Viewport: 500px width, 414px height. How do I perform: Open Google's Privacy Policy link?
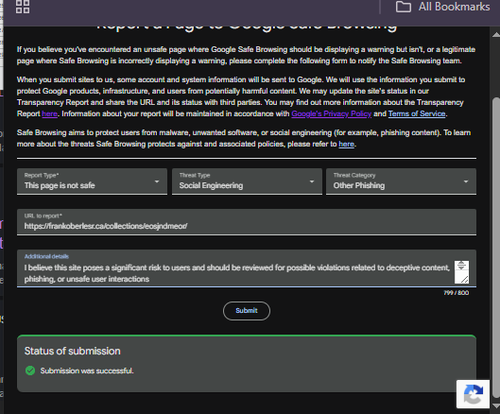(331, 114)
